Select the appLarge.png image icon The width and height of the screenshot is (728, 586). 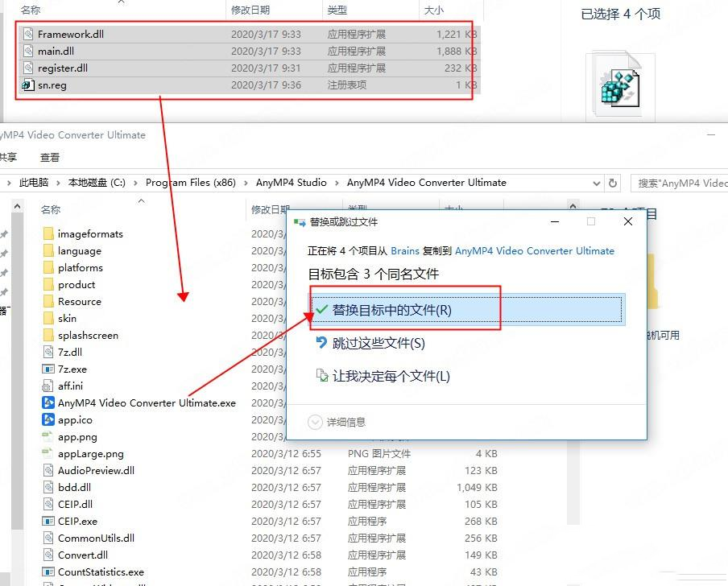pos(48,454)
